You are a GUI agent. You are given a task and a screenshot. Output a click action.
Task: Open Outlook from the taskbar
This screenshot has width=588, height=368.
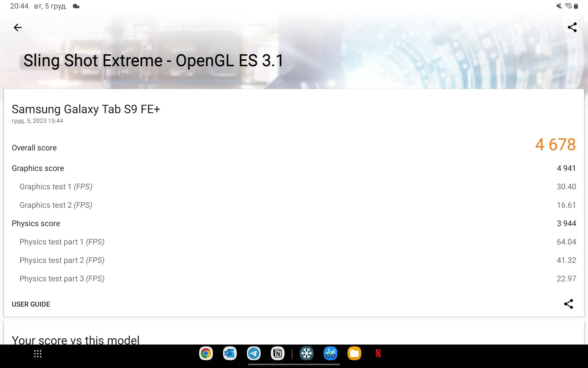point(230,354)
